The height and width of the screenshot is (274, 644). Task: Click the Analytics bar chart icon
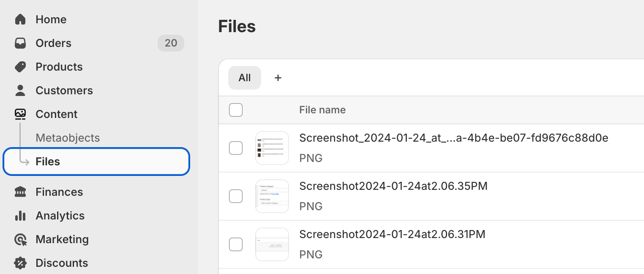click(20, 216)
